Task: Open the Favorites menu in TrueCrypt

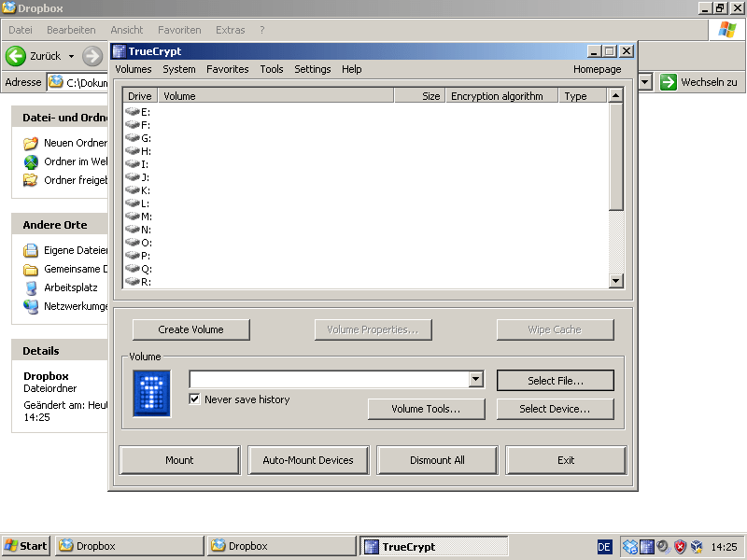Action: (x=227, y=69)
